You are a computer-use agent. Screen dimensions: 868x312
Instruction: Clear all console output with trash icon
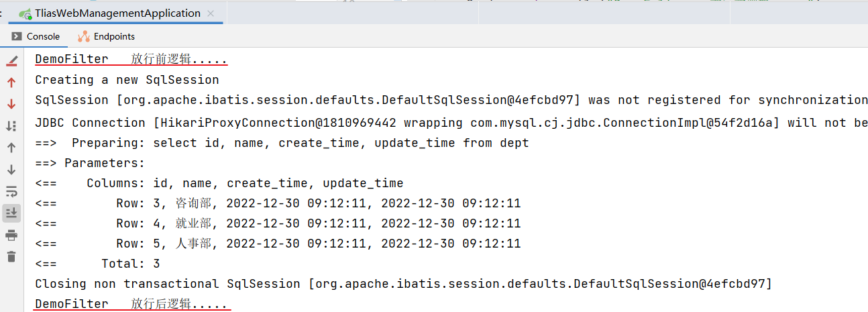[x=11, y=256]
